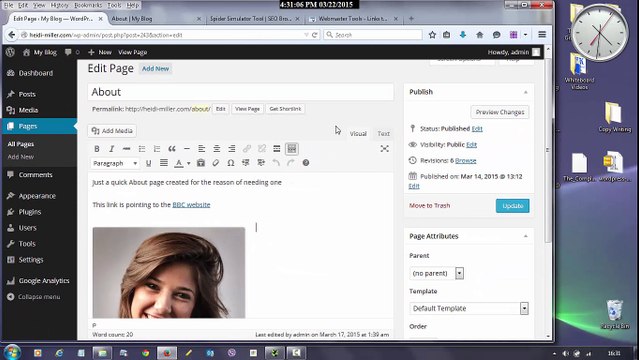
Task: Toggle bold formatting in the editor
Action: coord(97,149)
